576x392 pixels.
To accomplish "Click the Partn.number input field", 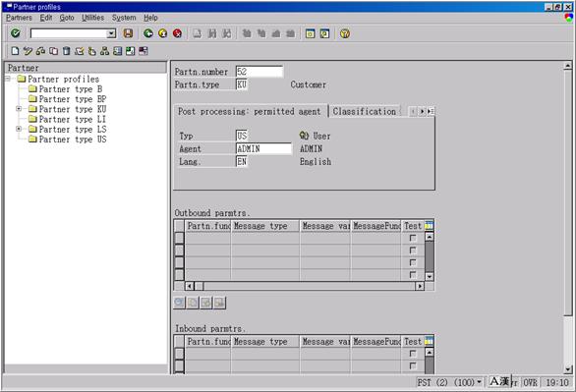I will [x=259, y=72].
